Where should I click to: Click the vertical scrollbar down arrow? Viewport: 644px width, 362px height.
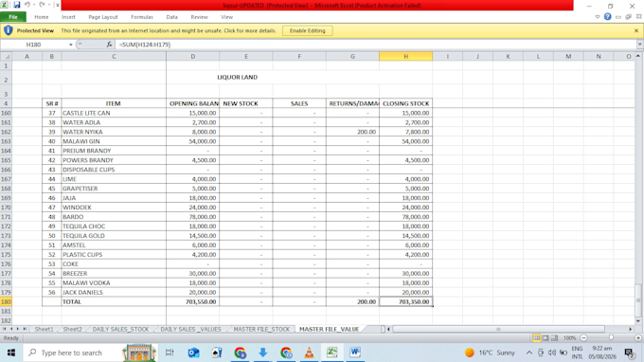[637, 321]
